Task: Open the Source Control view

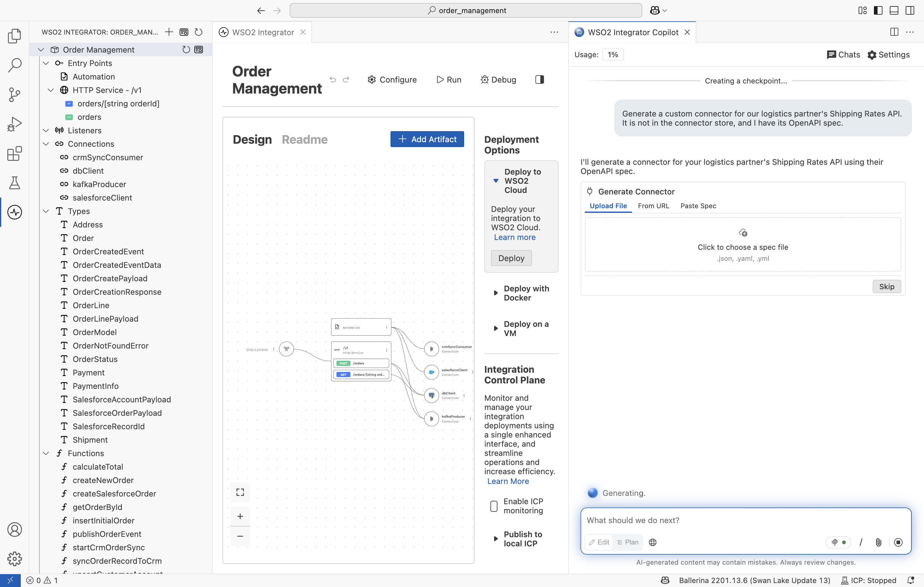Action: [x=15, y=94]
